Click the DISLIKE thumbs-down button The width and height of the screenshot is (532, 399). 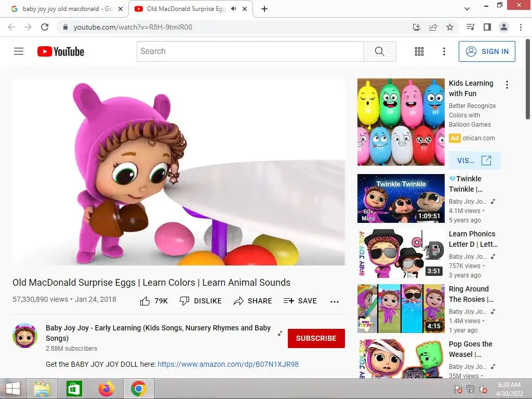coord(201,301)
